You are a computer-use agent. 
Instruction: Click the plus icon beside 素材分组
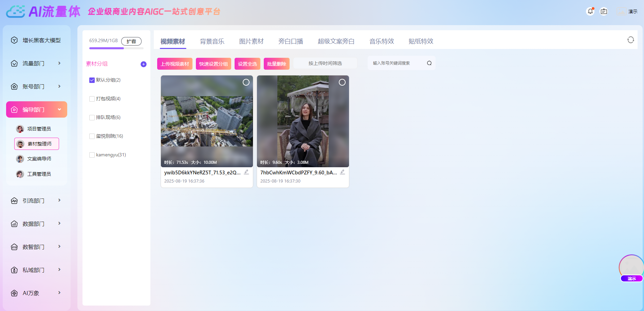coord(143,64)
